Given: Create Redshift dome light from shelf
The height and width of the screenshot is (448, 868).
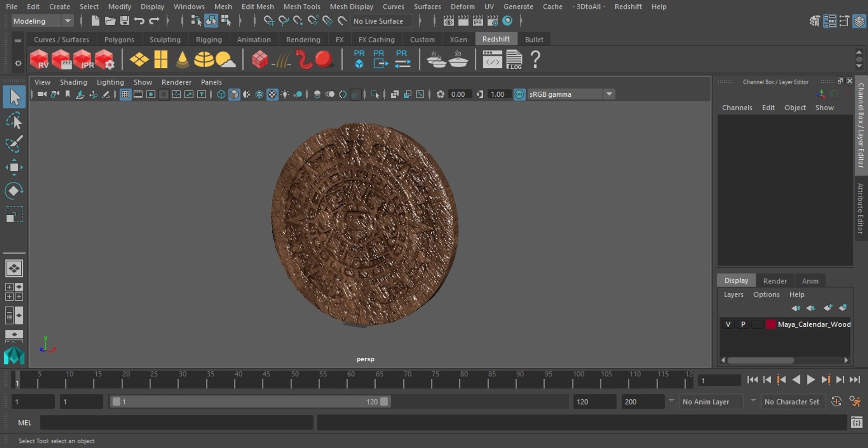Looking at the screenshot, I should point(204,60).
